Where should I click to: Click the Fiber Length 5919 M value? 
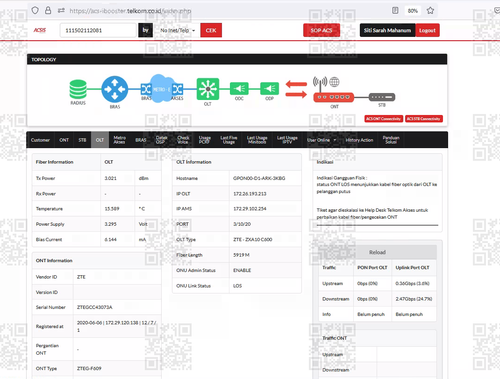[241, 255]
